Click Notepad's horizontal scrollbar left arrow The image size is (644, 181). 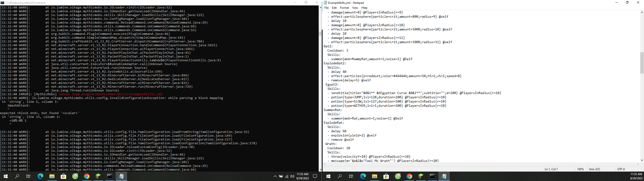click(x=325, y=164)
